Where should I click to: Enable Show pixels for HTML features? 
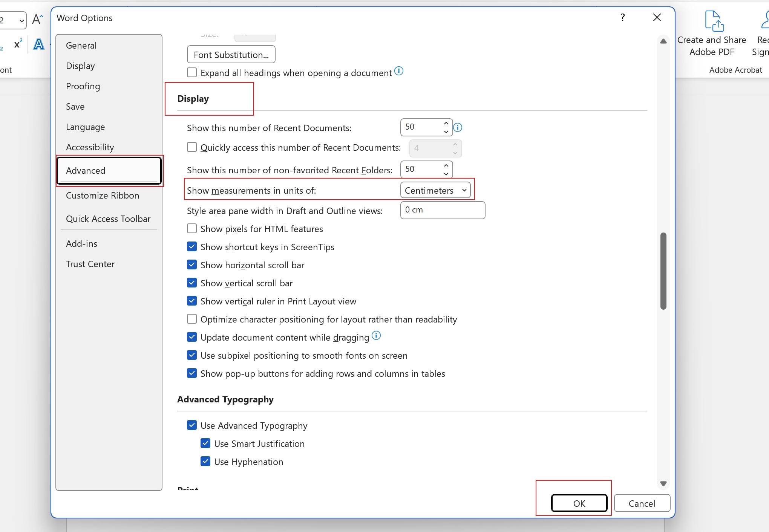(x=192, y=228)
